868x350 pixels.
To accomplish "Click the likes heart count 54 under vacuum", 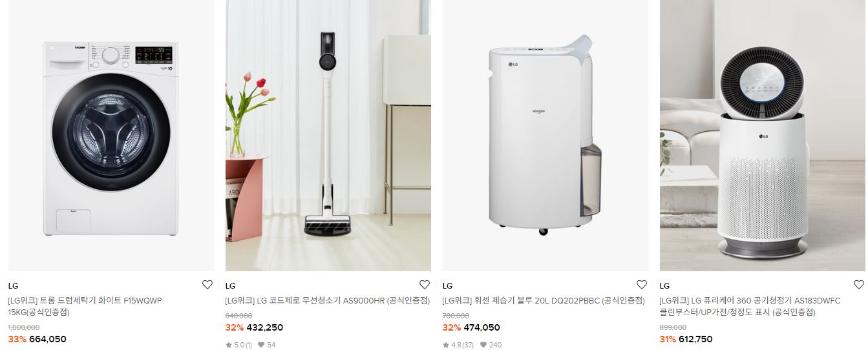I will (x=266, y=345).
